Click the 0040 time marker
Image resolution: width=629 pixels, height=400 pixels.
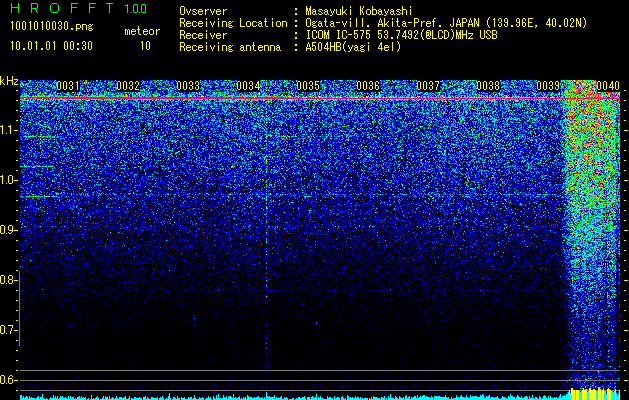[608, 86]
